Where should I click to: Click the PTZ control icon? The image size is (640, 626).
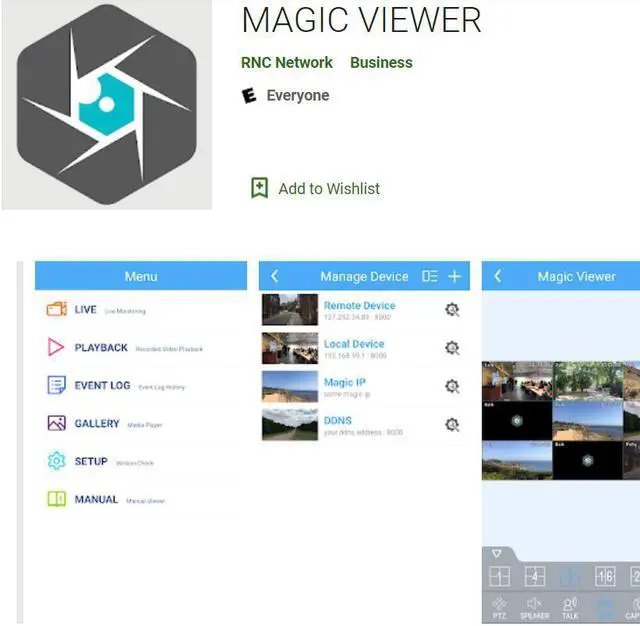(x=500, y=607)
